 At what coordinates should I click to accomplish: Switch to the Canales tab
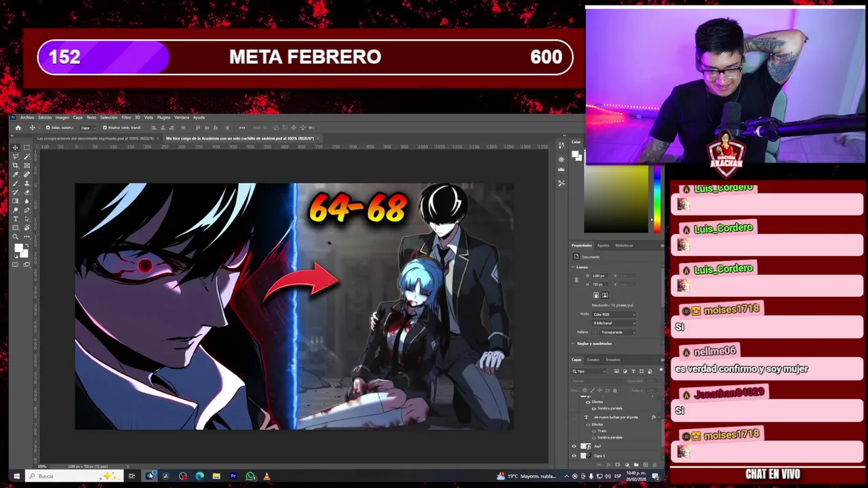point(593,360)
